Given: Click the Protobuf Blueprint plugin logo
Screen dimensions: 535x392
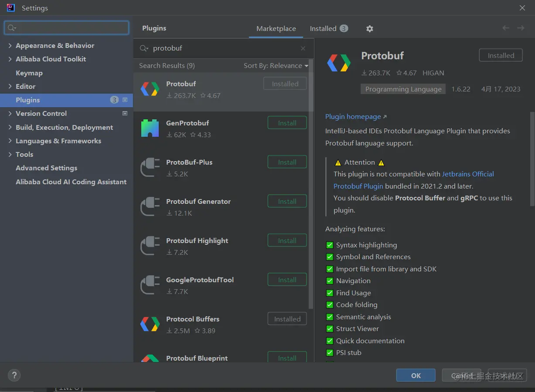Looking at the screenshot, I should pyautogui.click(x=150, y=358).
